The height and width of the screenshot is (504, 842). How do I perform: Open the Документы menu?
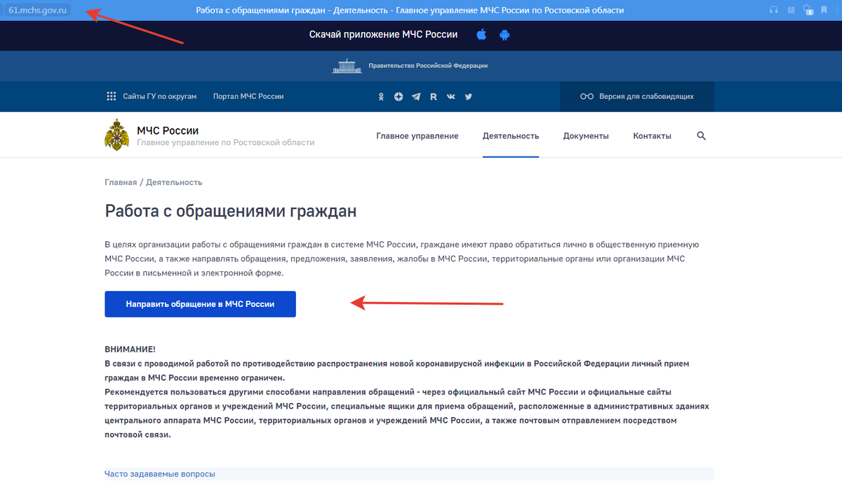pos(586,136)
